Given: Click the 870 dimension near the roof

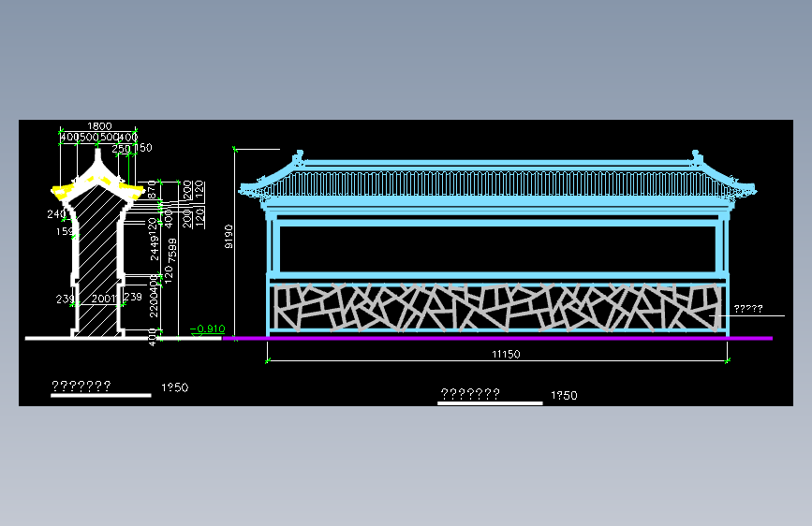Looking at the screenshot, I should click(x=152, y=189).
